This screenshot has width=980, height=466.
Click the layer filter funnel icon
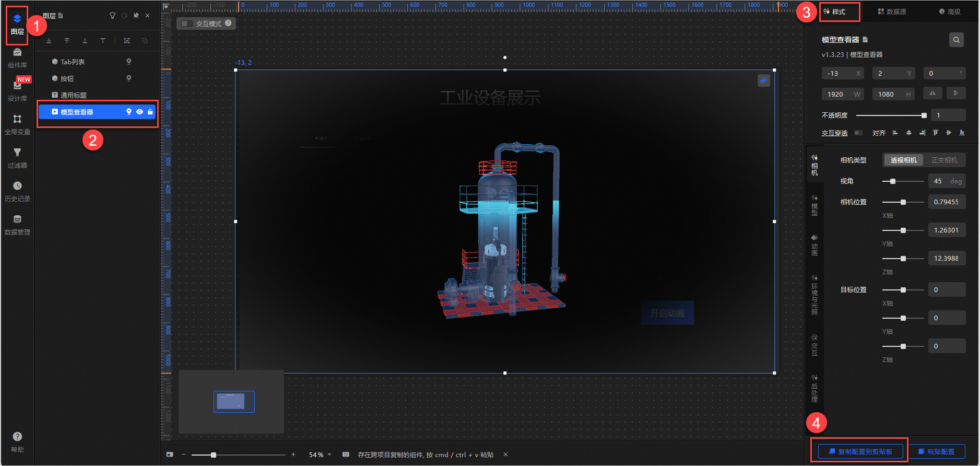[112, 16]
